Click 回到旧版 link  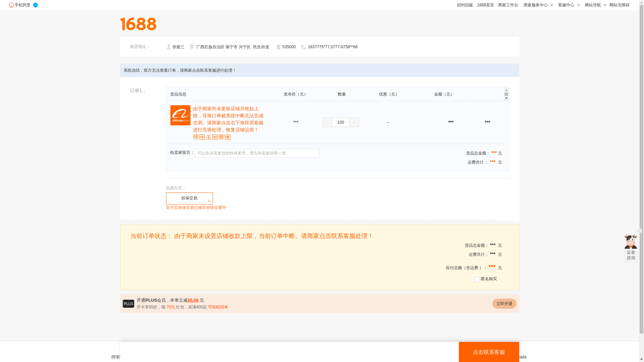point(465,5)
